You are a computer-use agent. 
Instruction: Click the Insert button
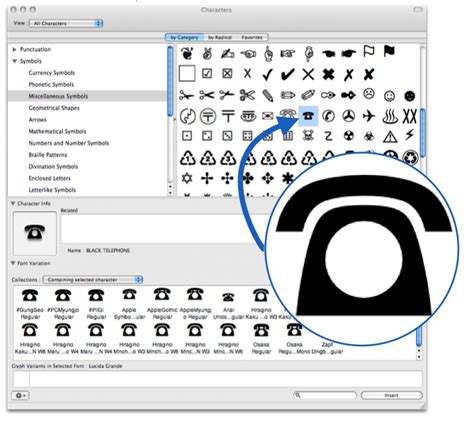click(392, 395)
